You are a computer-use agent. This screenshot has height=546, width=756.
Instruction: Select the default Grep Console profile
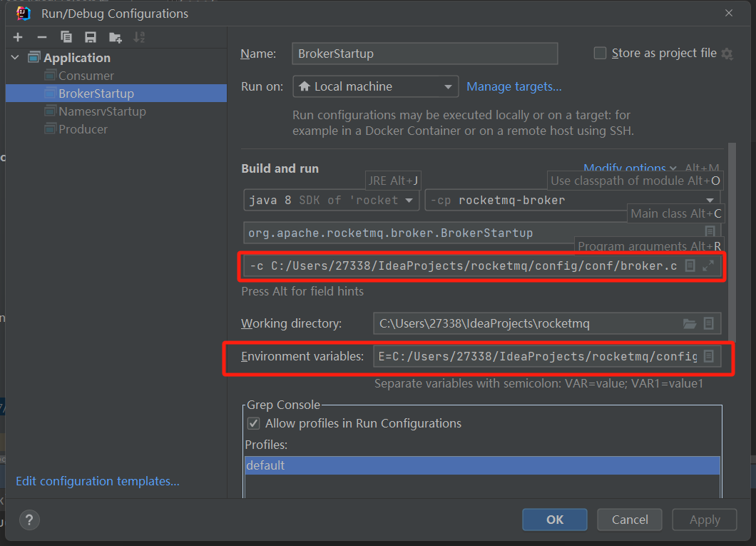click(x=482, y=465)
